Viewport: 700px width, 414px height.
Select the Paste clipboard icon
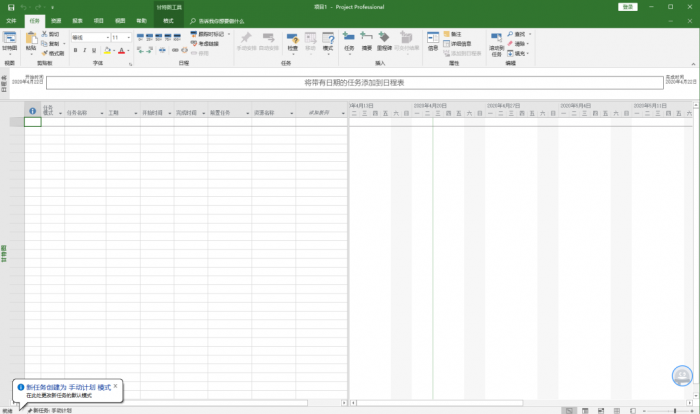click(x=31, y=39)
